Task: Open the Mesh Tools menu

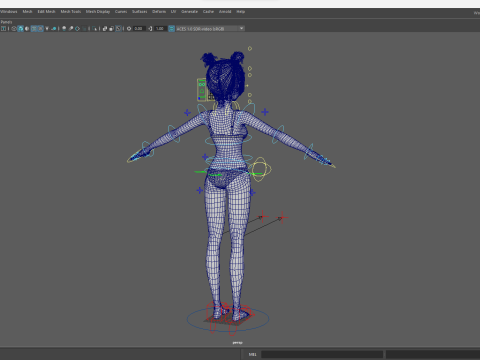Action: coord(71,12)
